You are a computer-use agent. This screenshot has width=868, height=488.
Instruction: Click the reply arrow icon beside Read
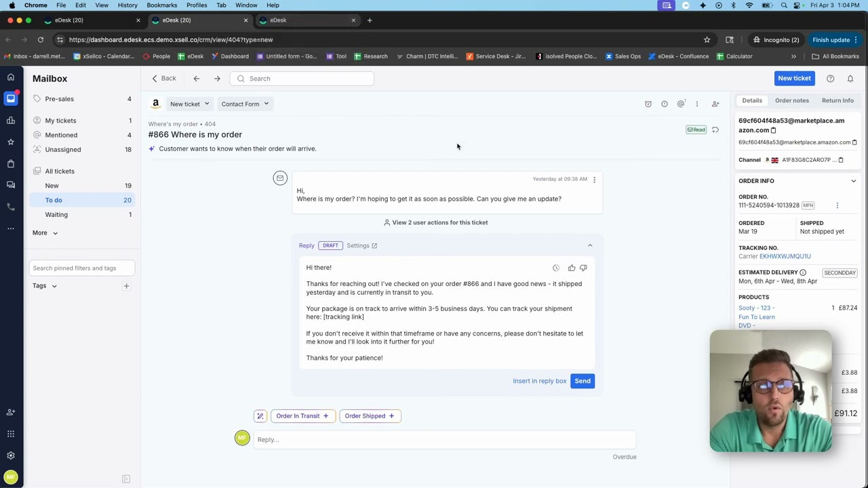[x=715, y=130]
